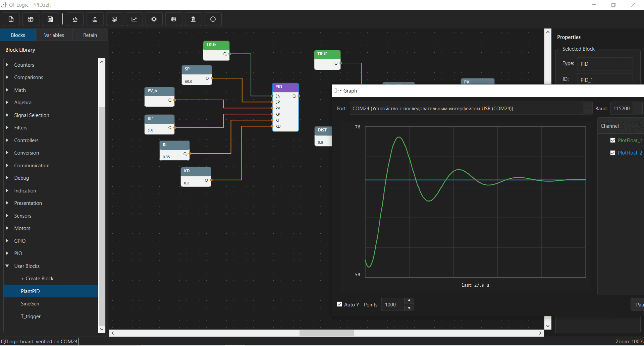
Task: Increase the Points value
Action: 409,300
